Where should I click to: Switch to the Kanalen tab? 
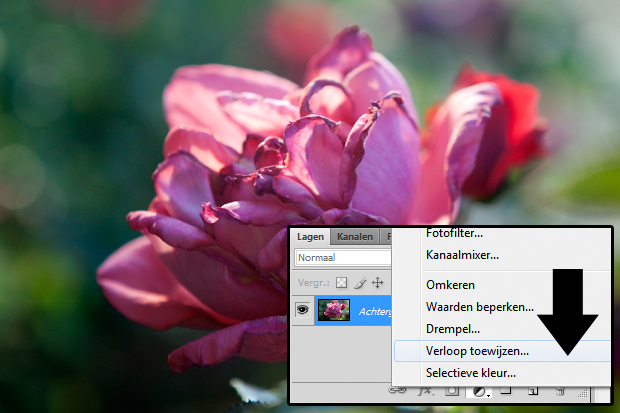click(x=355, y=237)
